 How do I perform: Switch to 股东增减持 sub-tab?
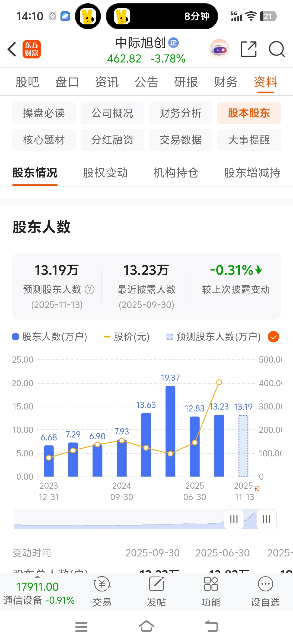tap(252, 173)
